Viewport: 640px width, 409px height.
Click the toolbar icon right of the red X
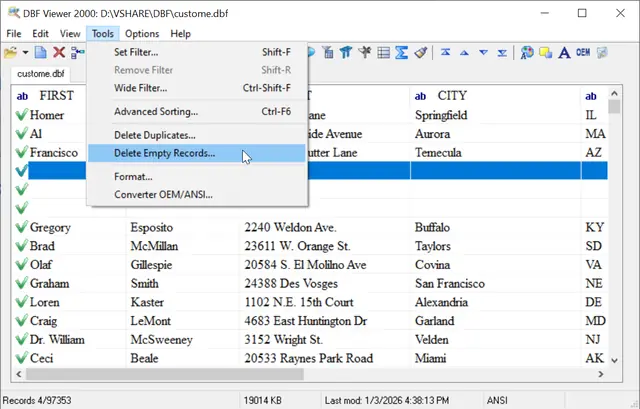[x=78, y=52]
